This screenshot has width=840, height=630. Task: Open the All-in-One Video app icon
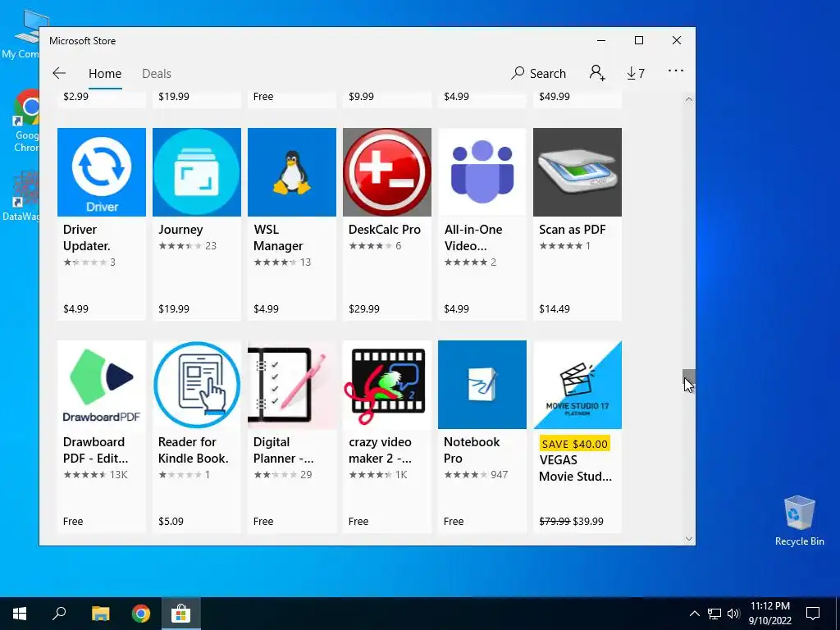click(482, 172)
